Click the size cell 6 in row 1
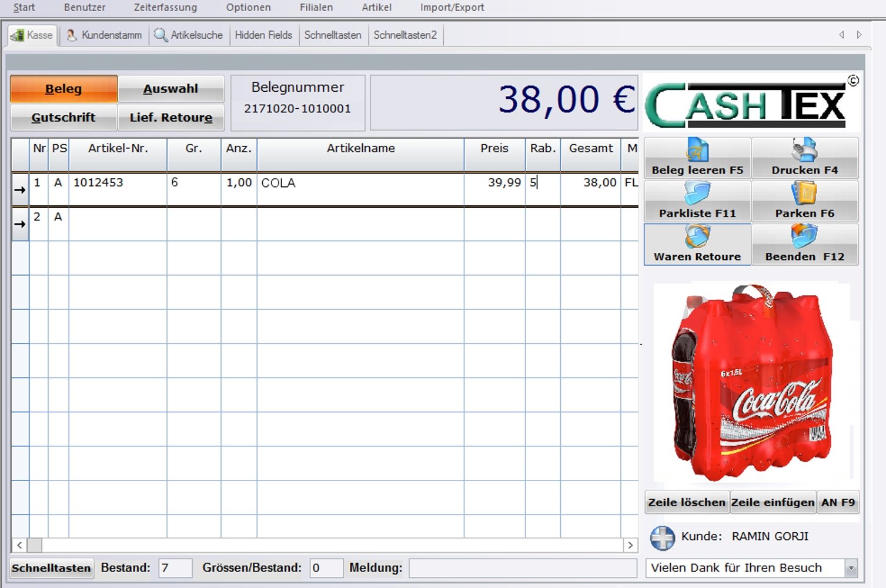This screenshot has height=588, width=886. click(193, 189)
